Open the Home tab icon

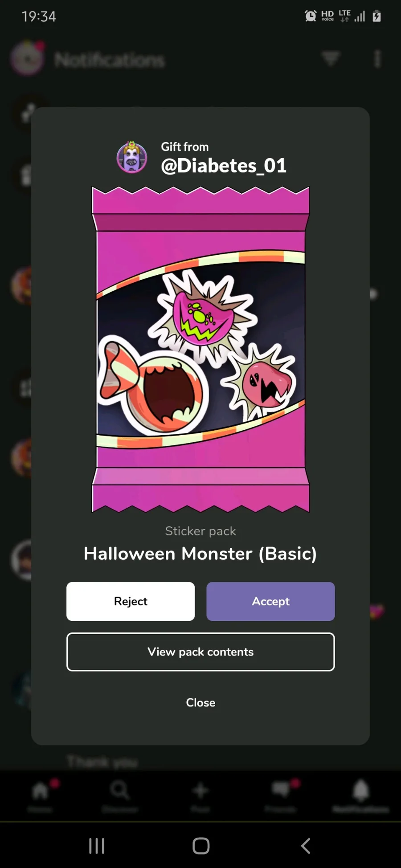[x=40, y=791]
